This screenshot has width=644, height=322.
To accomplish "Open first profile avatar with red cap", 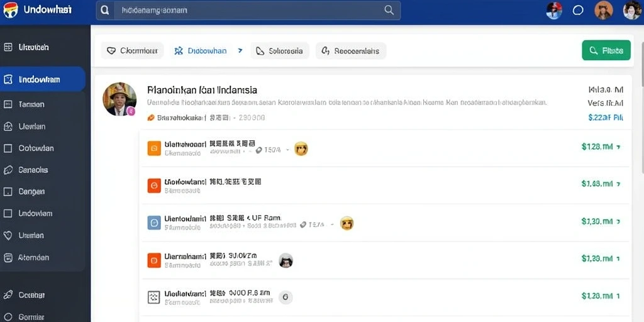I will coord(554,11).
